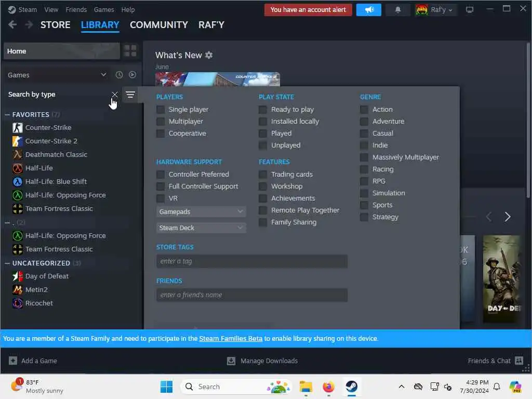Click the Counter-Strike 2 game icon
The height and width of the screenshot is (399, 532).
[x=18, y=141]
